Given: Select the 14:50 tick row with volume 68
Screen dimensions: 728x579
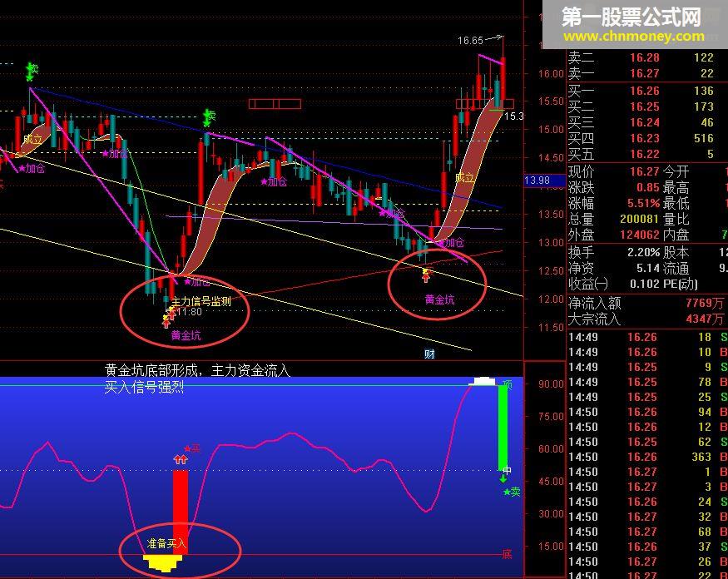Looking at the screenshot, I should tap(647, 532).
